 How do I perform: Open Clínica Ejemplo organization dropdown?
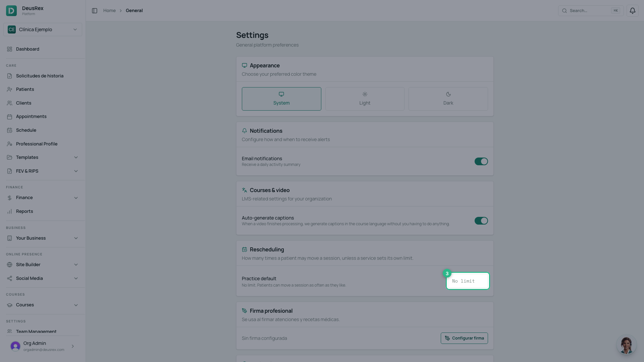43,29
